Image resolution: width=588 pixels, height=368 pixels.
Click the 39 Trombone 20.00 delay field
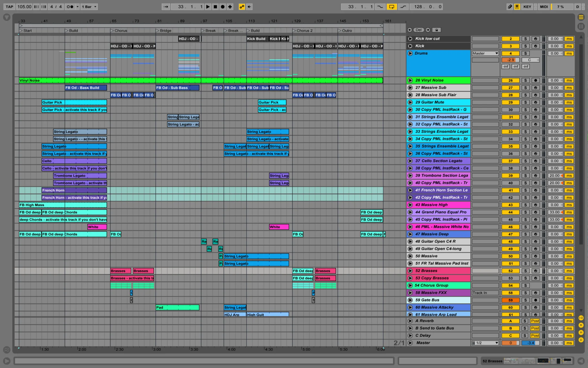(x=555, y=176)
